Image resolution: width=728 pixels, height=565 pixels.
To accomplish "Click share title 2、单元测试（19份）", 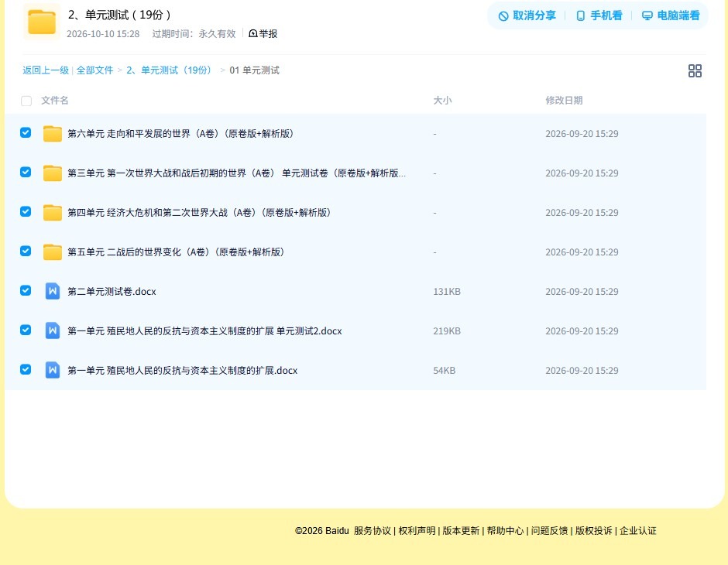I will tap(120, 15).
